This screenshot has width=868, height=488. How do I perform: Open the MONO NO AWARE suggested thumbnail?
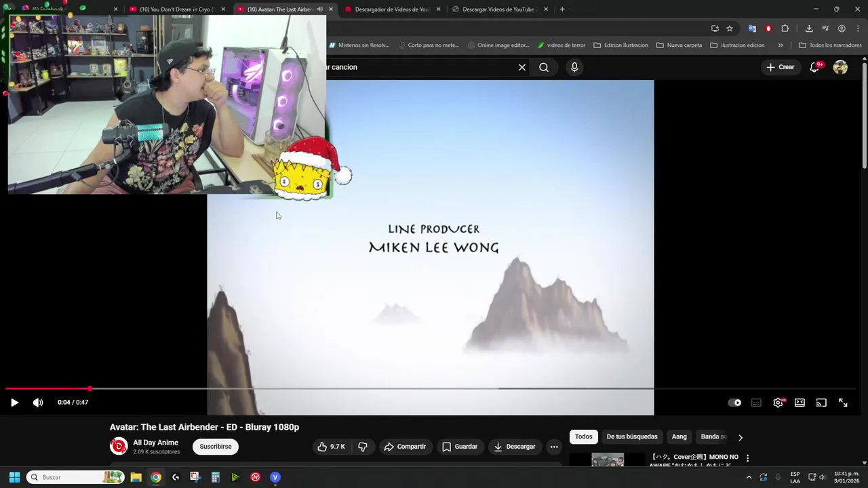tap(608, 460)
